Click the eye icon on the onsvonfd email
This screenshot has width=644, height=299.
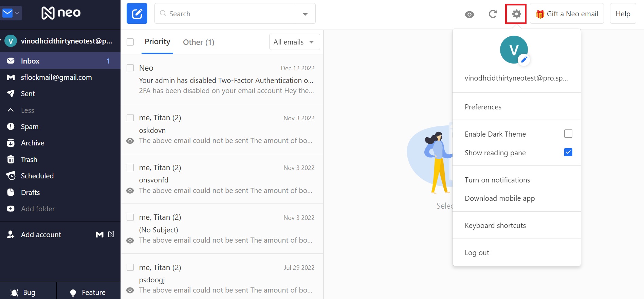[130, 191]
